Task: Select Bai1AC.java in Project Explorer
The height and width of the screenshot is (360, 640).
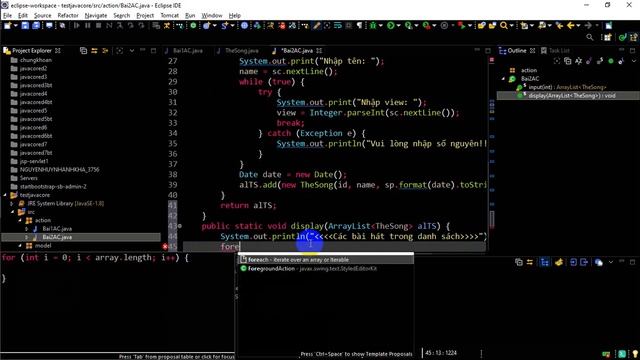Action: coord(57,229)
